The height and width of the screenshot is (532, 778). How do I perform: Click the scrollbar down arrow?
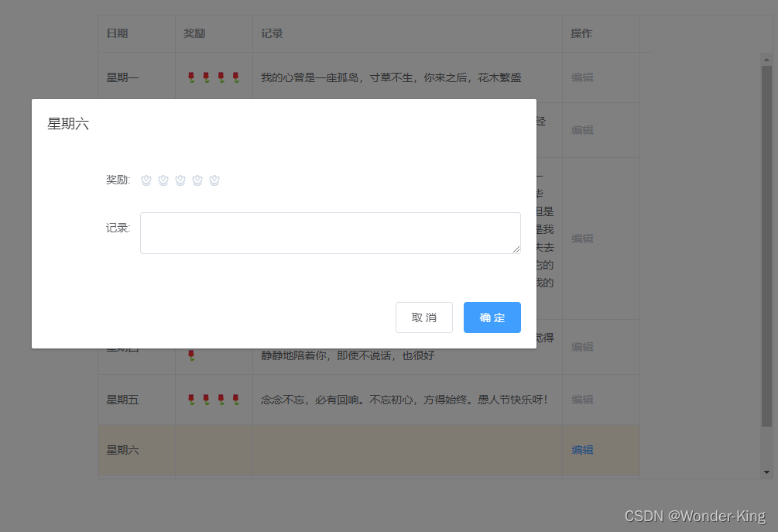(x=766, y=472)
